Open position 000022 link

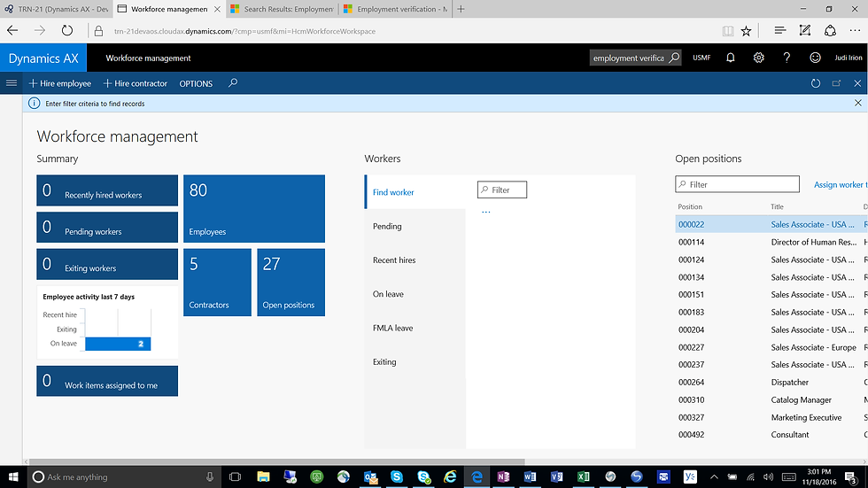(692, 224)
